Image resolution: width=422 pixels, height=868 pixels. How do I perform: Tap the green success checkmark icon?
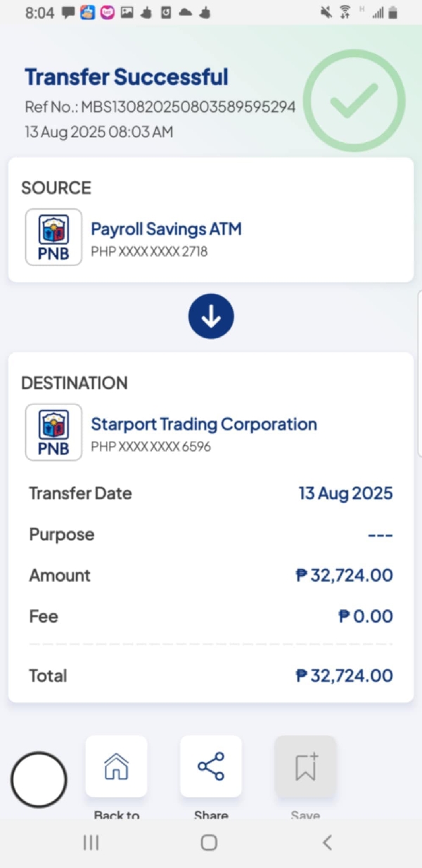[354, 101]
